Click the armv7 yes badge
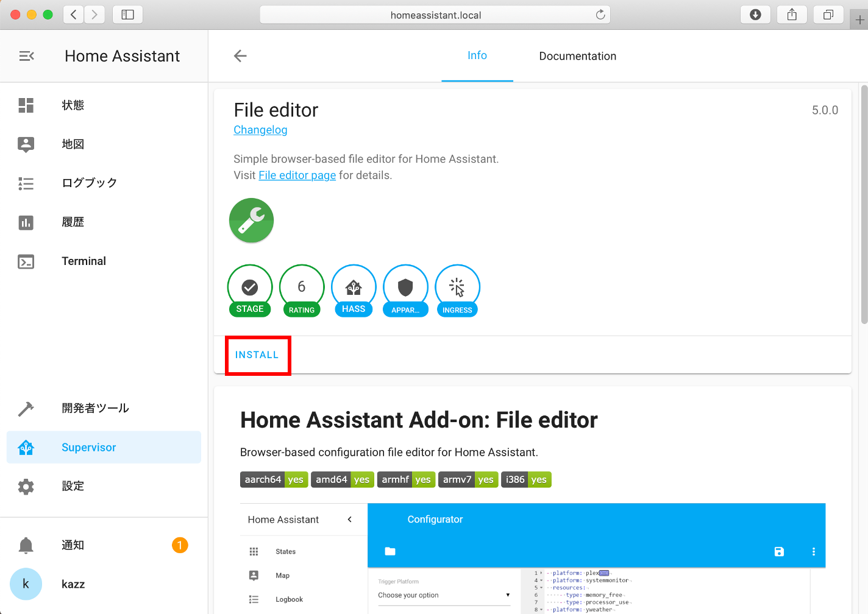 pos(468,480)
